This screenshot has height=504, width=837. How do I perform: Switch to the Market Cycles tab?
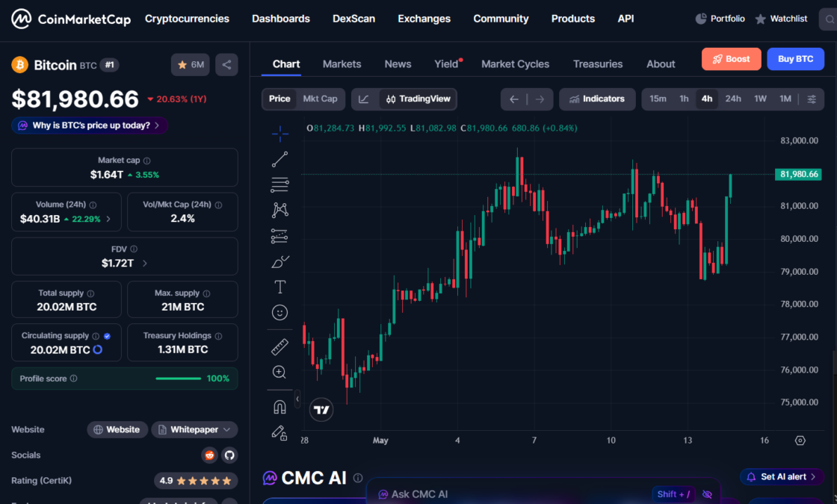[515, 64]
